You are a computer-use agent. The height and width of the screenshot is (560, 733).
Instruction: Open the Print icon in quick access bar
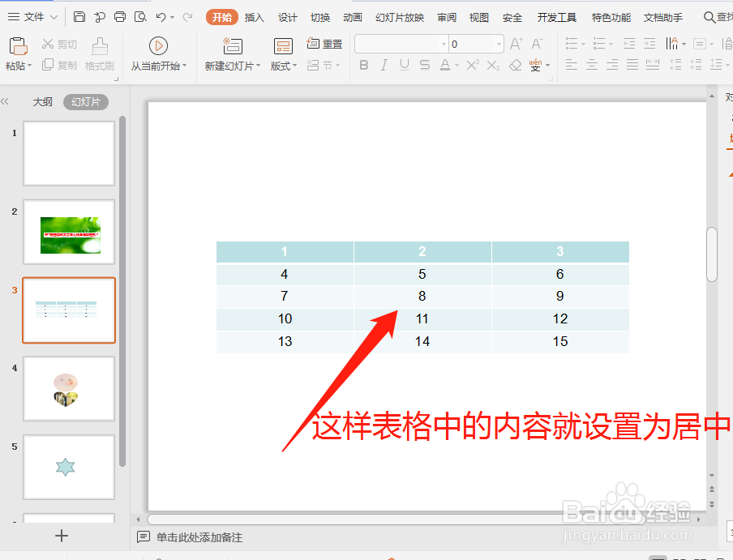(x=120, y=16)
